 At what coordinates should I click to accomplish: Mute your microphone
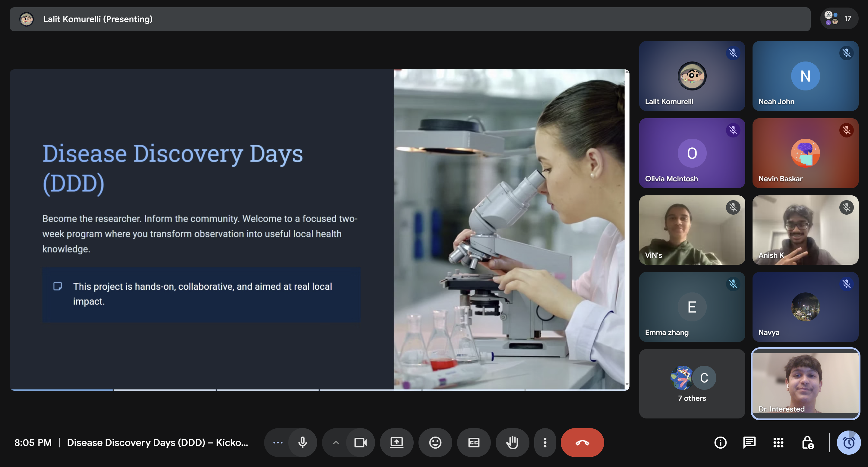(302, 443)
